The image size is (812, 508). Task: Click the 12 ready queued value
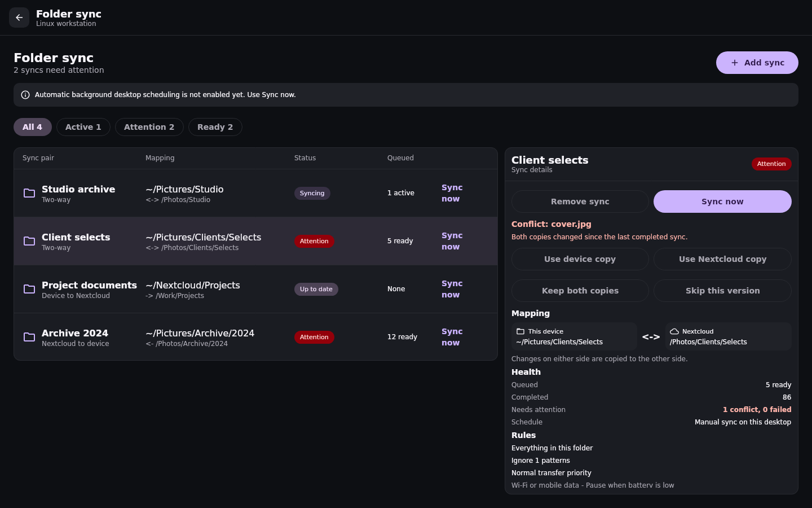(403, 337)
